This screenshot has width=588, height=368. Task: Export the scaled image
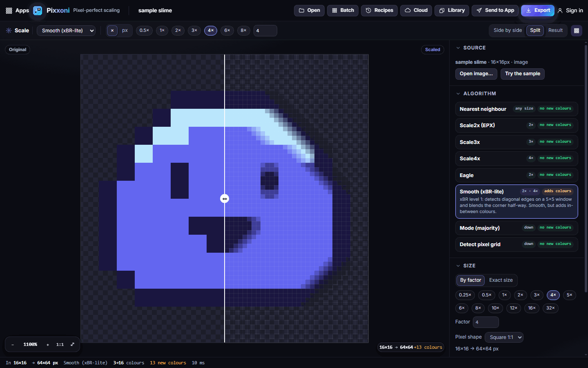538,10
